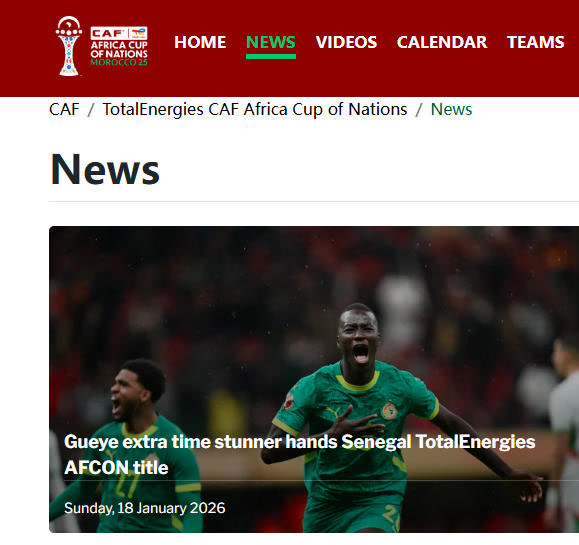Click the small TotalEnergies emblem beside CAF badge
Image resolution: width=579 pixels, height=545 pixels.
coord(138,33)
